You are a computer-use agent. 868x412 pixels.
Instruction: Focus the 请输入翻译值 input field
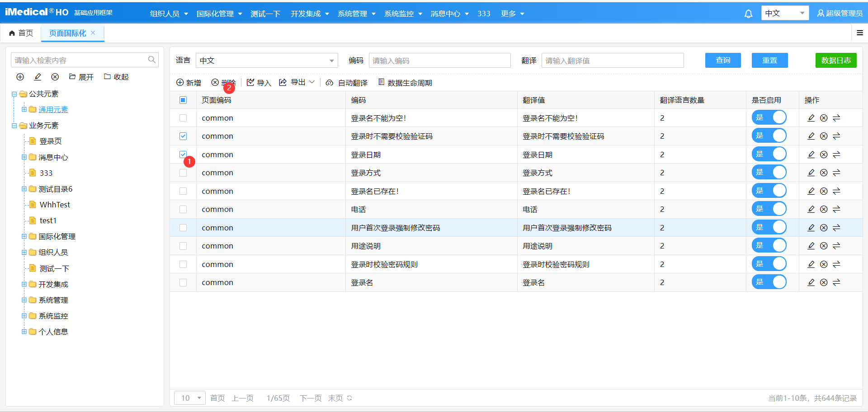coord(613,61)
